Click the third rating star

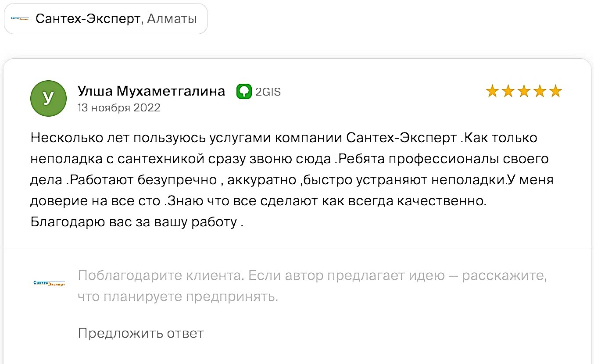[x=524, y=91]
